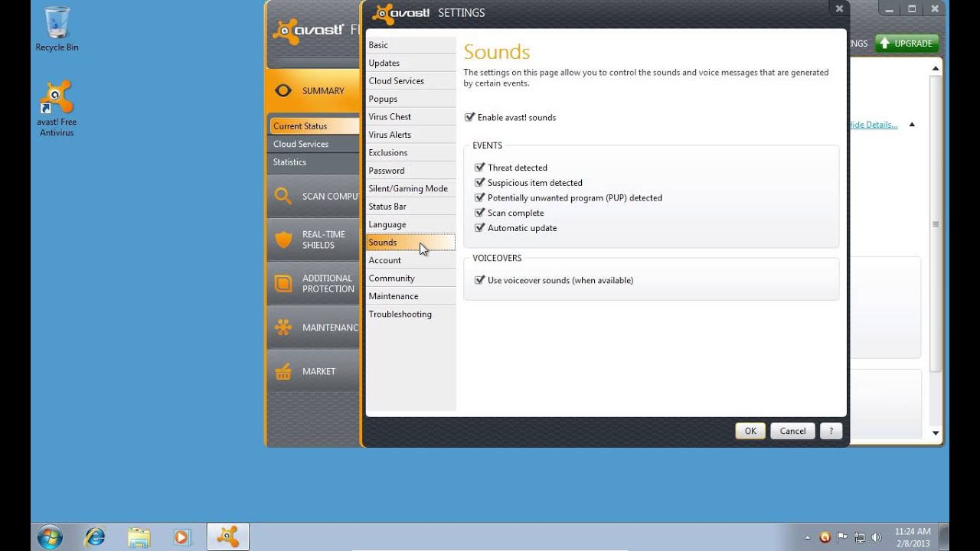Click the Real-Time Shields shield icon
This screenshot has width=980, height=551.
(283, 240)
